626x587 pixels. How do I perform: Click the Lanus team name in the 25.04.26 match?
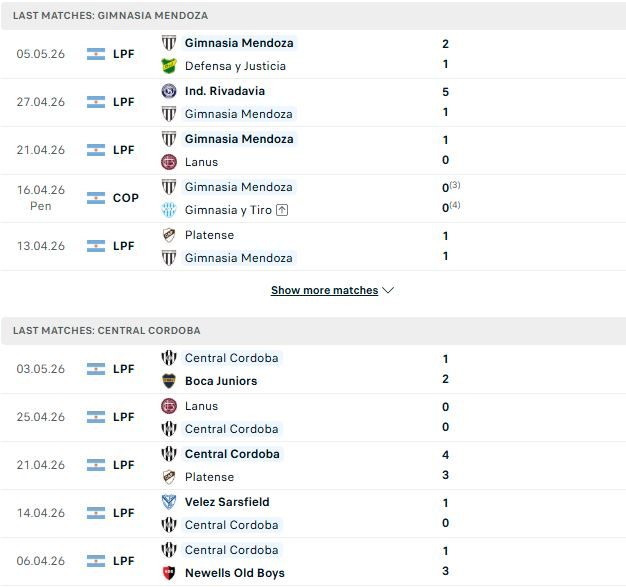[x=201, y=406]
